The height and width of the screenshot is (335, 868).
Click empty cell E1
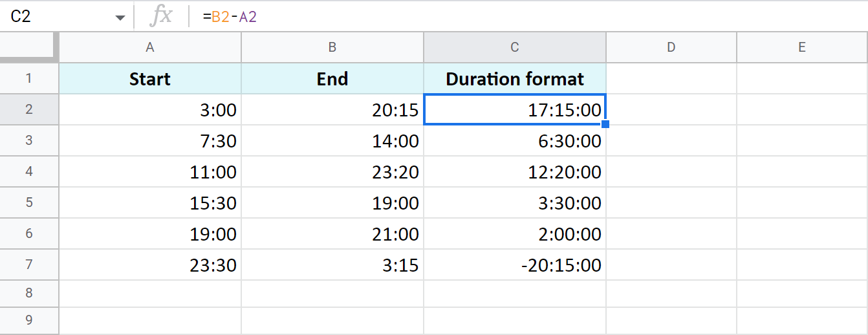point(802,79)
